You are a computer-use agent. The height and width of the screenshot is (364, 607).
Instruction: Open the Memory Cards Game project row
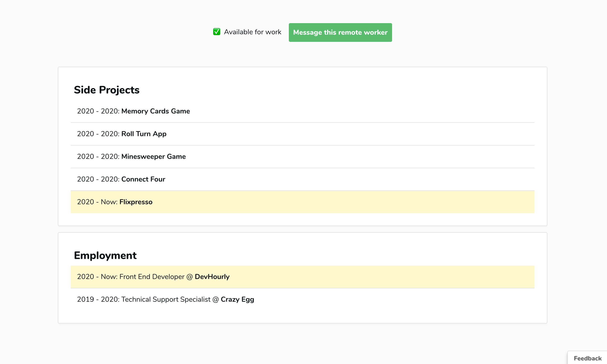coord(302,111)
